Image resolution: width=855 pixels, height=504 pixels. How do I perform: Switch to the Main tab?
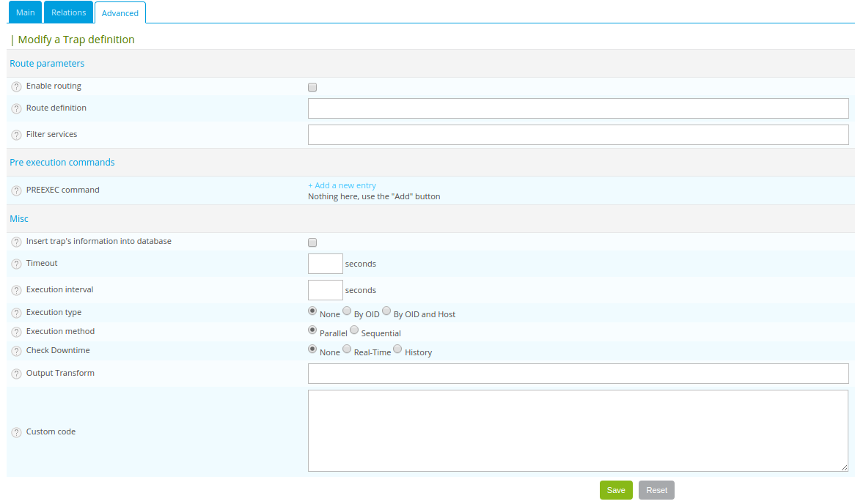pyautogui.click(x=26, y=12)
